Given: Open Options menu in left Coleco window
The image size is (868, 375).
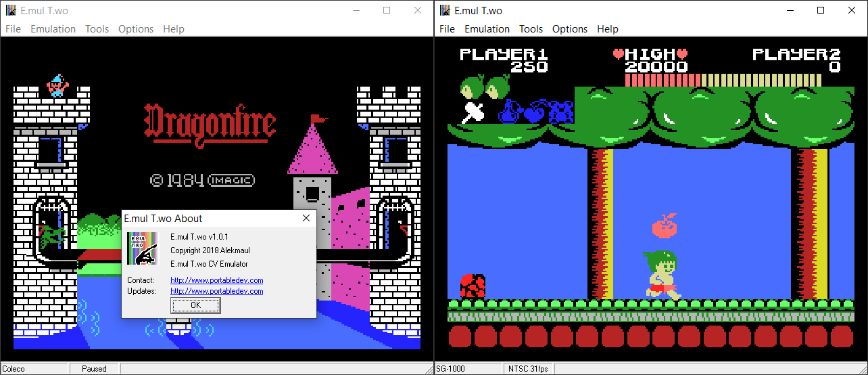Looking at the screenshot, I should coord(136,29).
